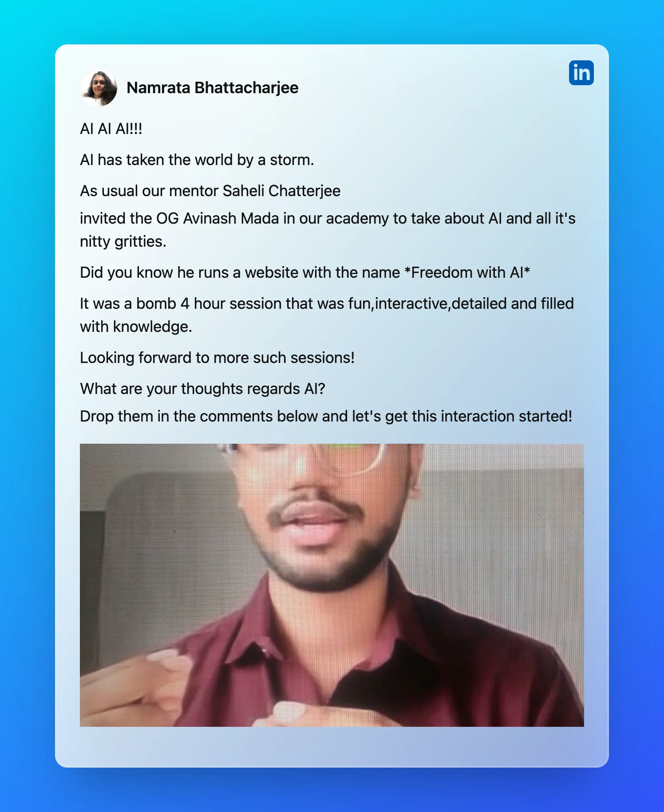The height and width of the screenshot is (812, 664).
Task: Open the post photo of the speaker
Action: pos(332,585)
